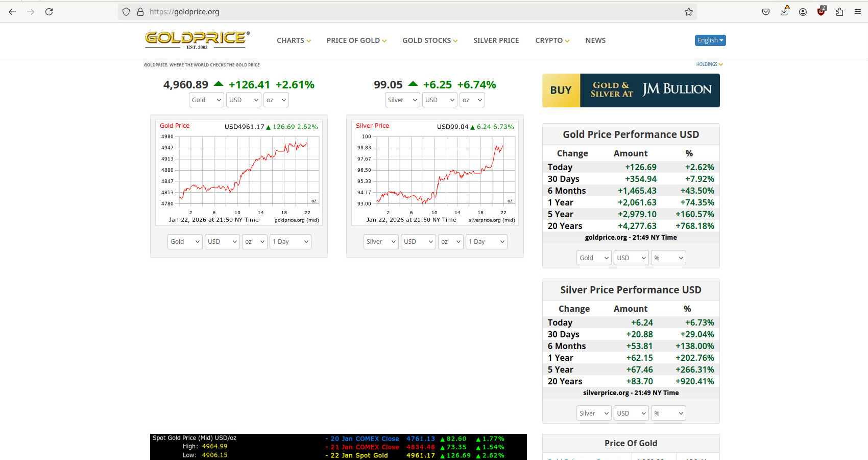Open the % dropdown in Silver Price Performance
The height and width of the screenshot is (460, 868).
[x=668, y=413]
